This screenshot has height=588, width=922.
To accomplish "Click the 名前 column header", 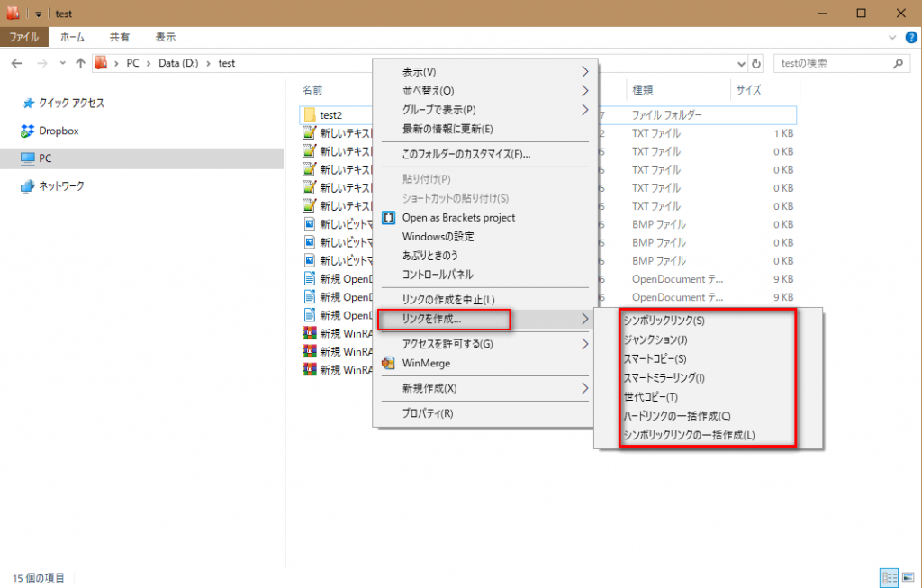I will (x=312, y=90).
